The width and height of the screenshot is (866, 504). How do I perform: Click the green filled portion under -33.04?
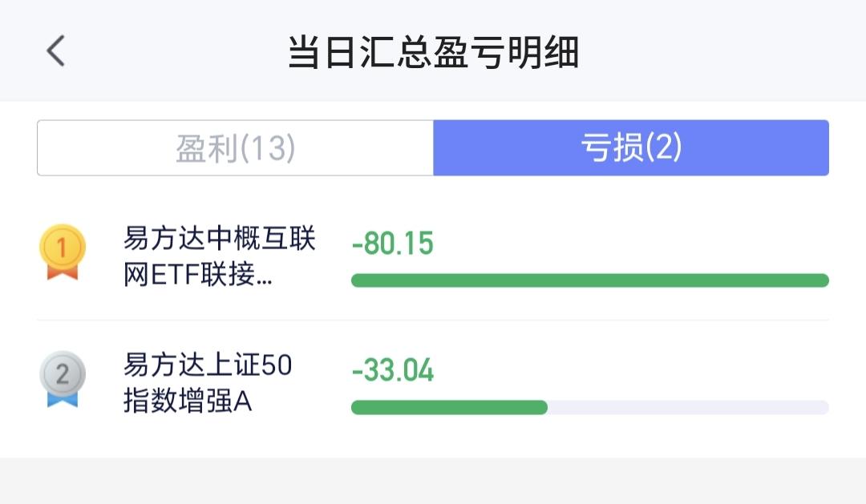click(x=449, y=407)
